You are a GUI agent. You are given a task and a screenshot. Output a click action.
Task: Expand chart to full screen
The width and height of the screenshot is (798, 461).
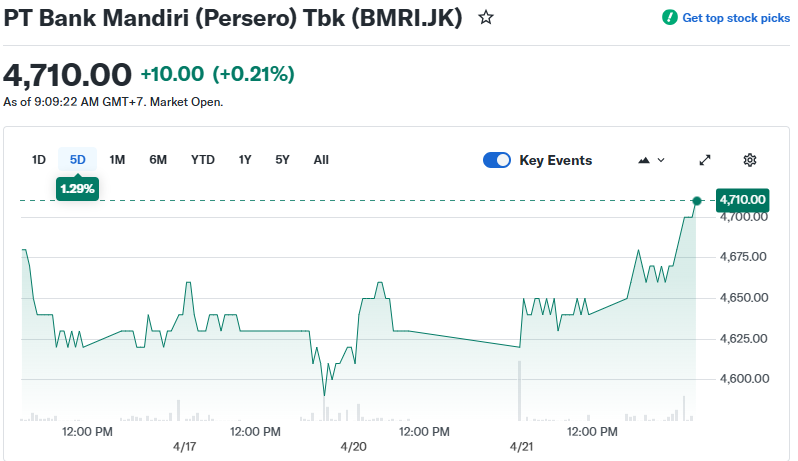tap(705, 160)
